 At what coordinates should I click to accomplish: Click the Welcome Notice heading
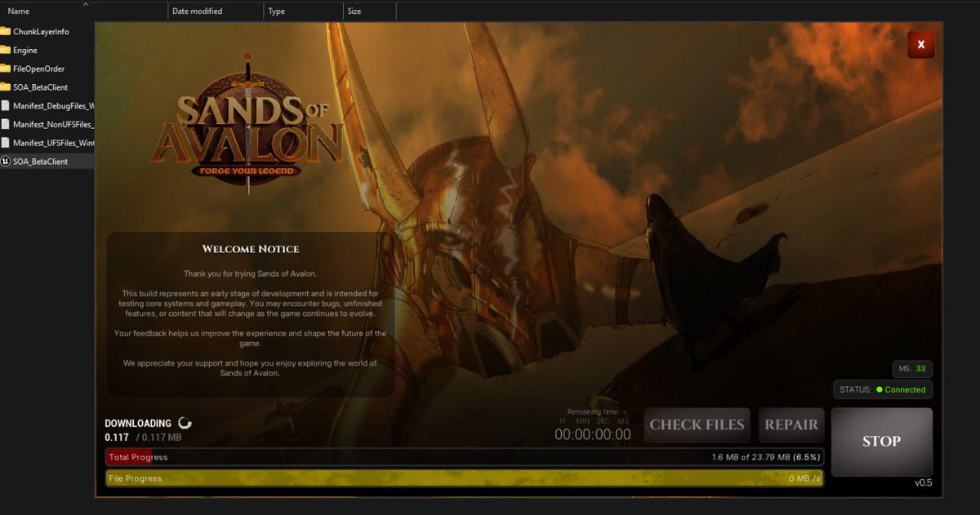tap(251, 249)
